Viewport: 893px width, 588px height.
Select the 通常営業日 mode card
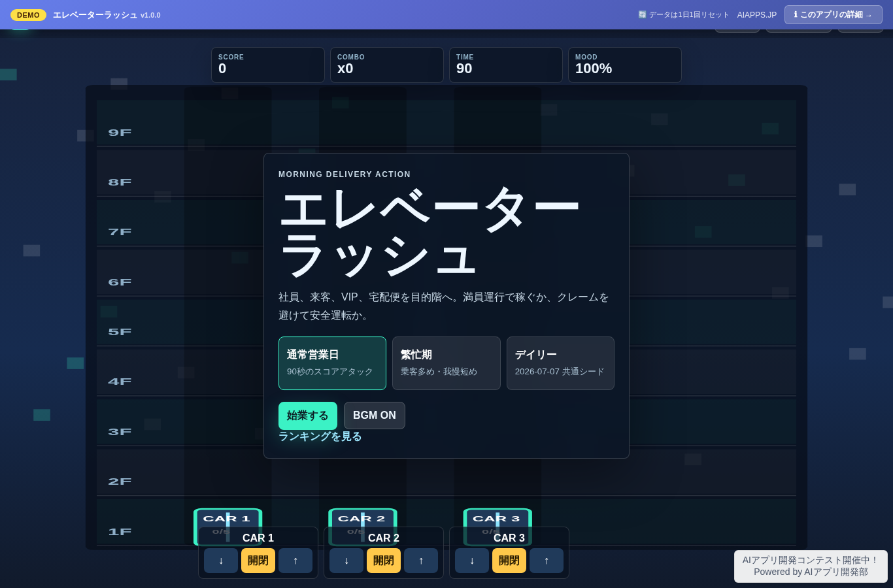[332, 363]
